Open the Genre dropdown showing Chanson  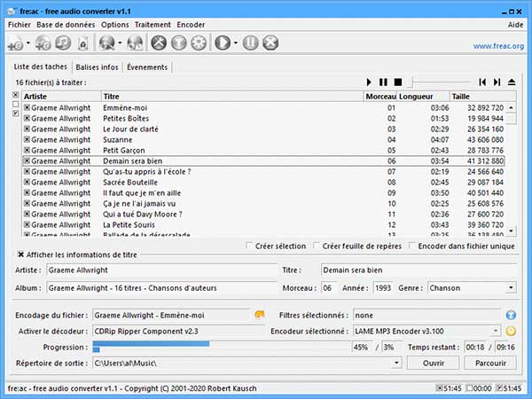coord(512,287)
